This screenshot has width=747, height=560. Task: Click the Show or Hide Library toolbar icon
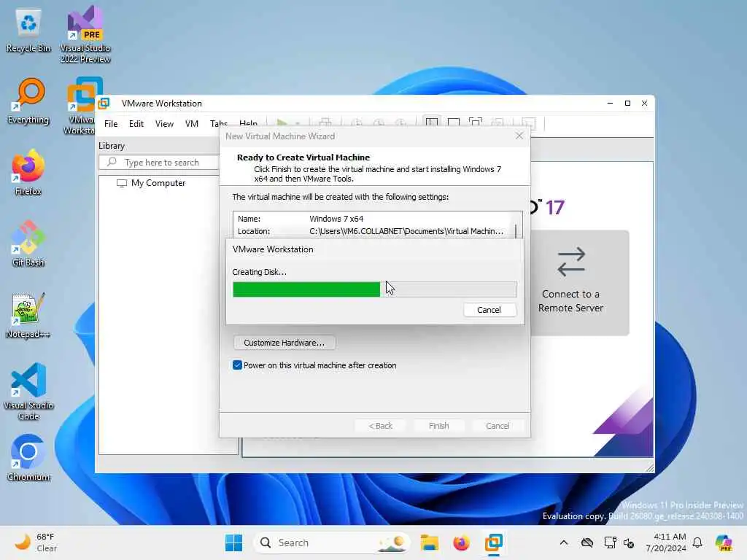[x=432, y=123]
